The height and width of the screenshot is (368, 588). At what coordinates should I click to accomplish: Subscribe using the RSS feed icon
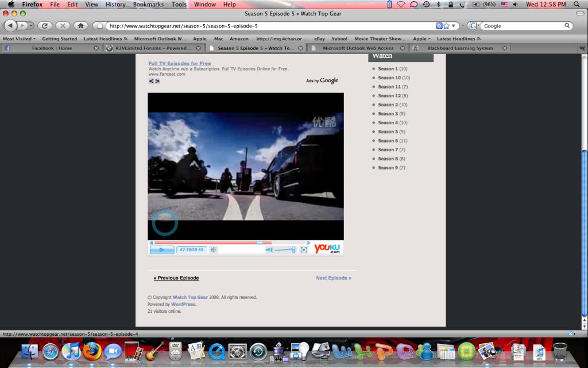pyautogui.click(x=439, y=26)
